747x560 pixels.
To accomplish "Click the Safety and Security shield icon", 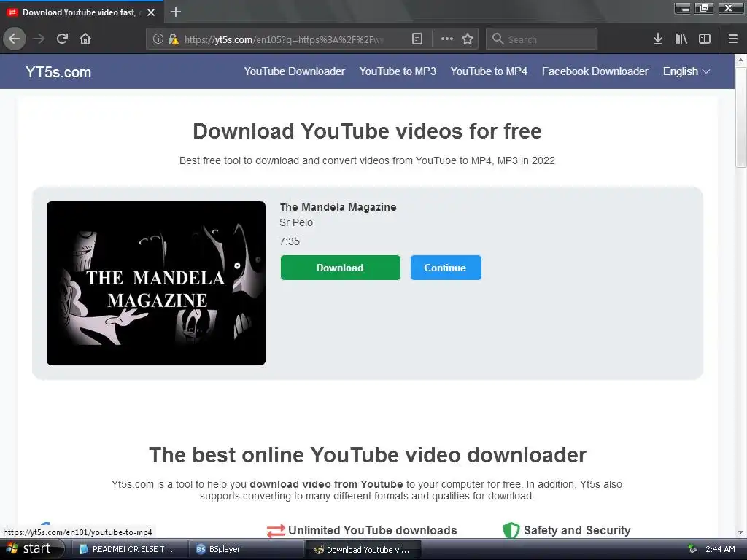I will click(511, 530).
